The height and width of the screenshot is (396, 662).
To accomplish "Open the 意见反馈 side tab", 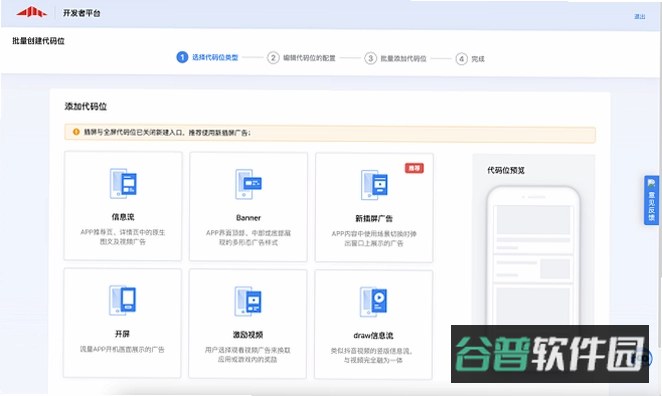I will [x=651, y=200].
